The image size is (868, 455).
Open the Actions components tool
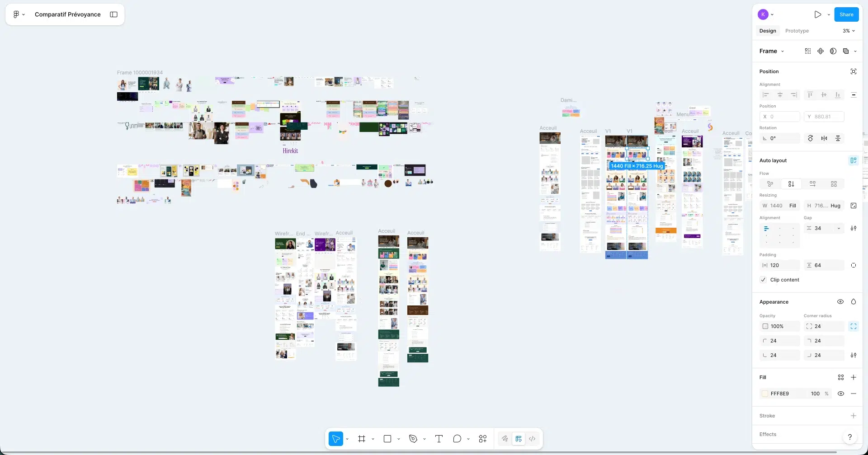(x=482, y=439)
